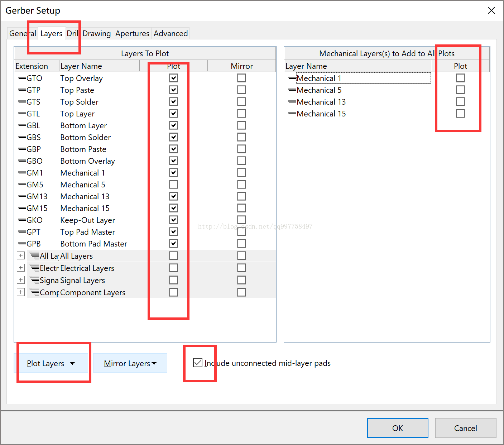The height and width of the screenshot is (445, 504).
Task: Toggle Plot checkbox for Bottom Pad Master
Action: [x=173, y=243]
